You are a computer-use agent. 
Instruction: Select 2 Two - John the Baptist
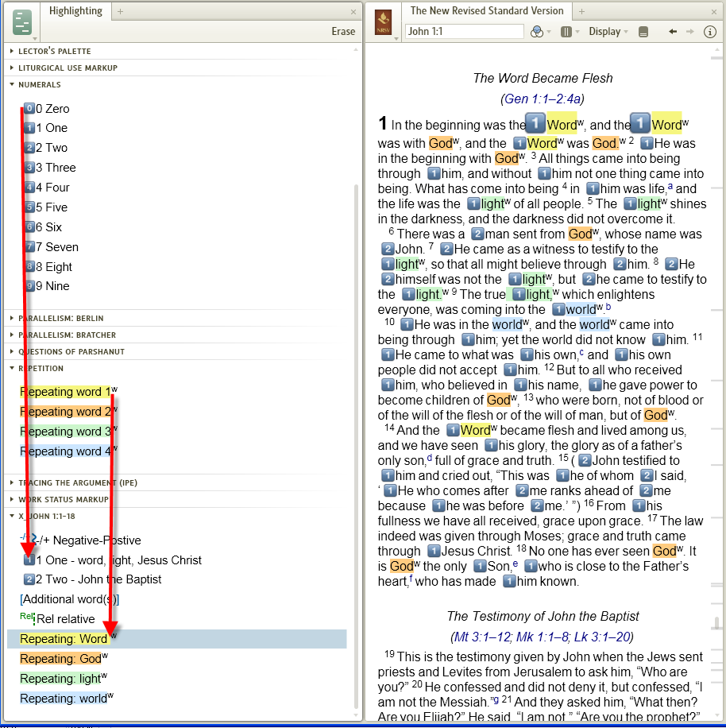pyautogui.click(x=92, y=579)
